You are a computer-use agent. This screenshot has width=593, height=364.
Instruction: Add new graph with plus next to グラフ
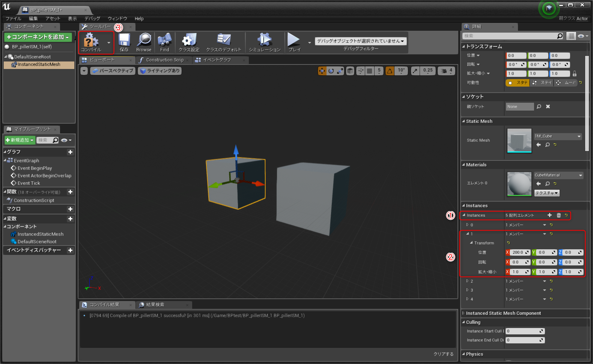[70, 152]
